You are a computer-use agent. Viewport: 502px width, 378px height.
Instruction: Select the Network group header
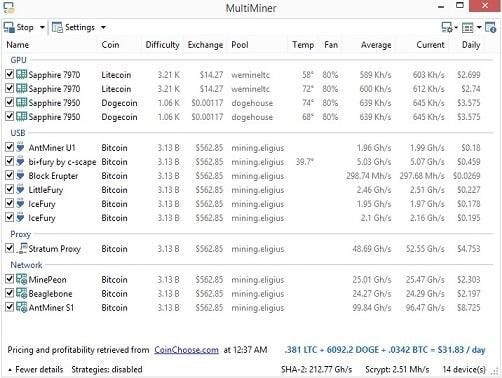tap(26, 265)
